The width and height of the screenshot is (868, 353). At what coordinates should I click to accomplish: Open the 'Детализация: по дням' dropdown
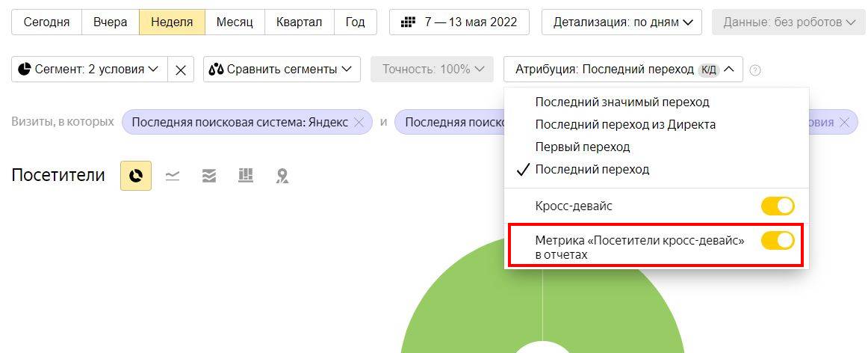[x=621, y=22]
